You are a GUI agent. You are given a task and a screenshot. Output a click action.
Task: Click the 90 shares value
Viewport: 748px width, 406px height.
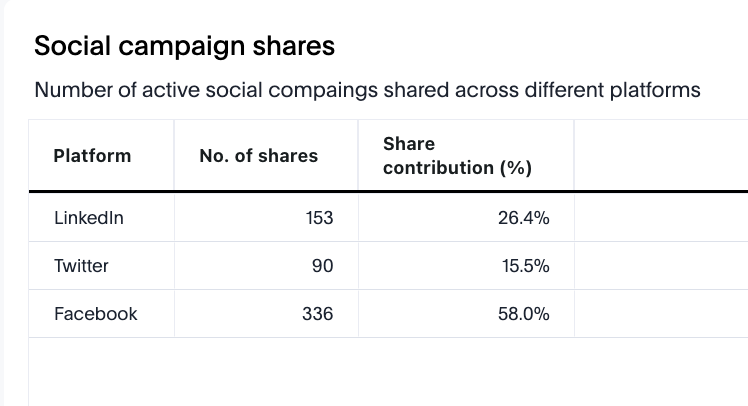322,266
